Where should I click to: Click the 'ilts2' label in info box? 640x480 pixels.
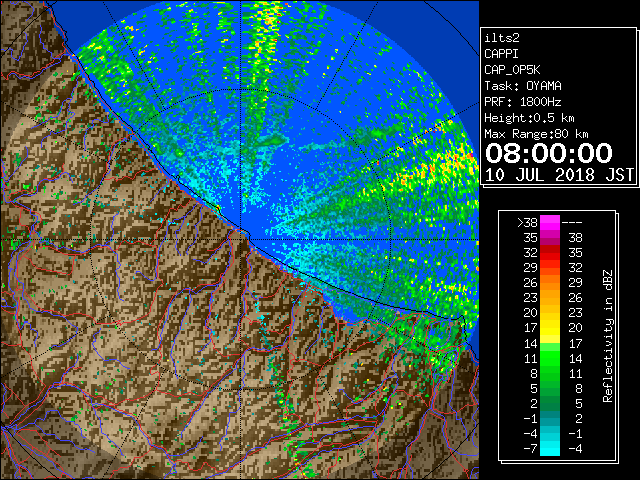502,38
